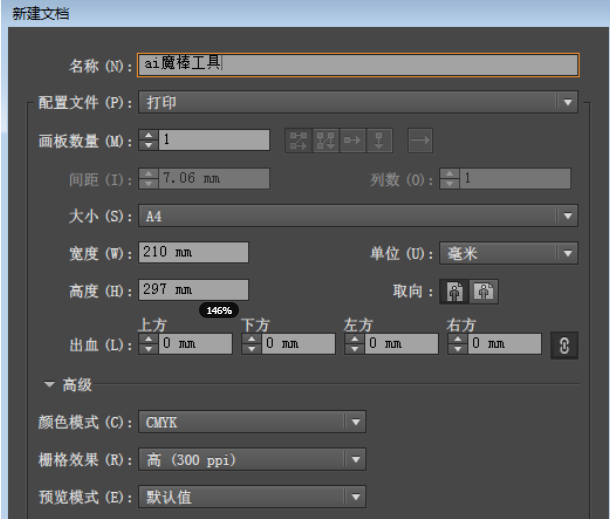Click the 右方 right bleed value field
This screenshot has width=610, height=519.
[x=505, y=344]
